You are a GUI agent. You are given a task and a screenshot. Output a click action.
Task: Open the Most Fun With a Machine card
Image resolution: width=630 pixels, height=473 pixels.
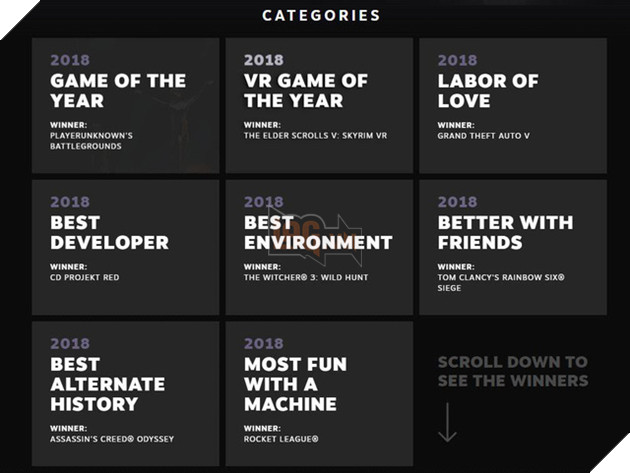(x=319, y=394)
